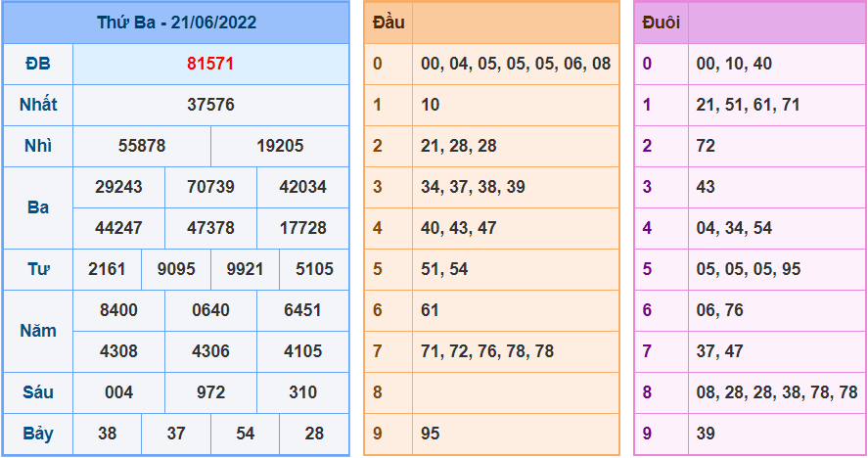The width and height of the screenshot is (868, 458).
Task: Select the special prize number 81571
Action: pos(210,64)
